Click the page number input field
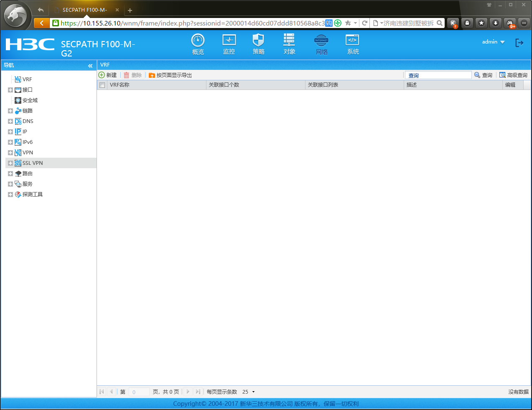This screenshot has width=532, height=410. coord(139,392)
